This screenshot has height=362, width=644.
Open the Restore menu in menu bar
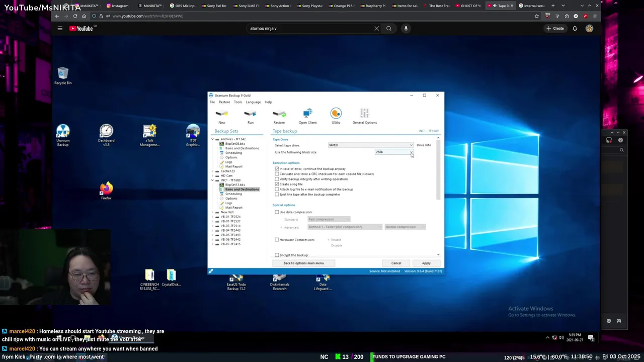click(x=224, y=102)
